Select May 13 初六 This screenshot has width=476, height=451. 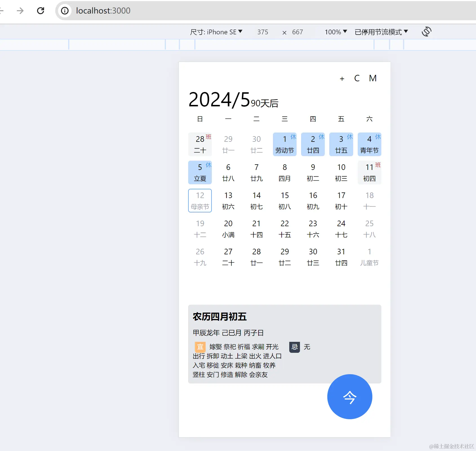(228, 201)
